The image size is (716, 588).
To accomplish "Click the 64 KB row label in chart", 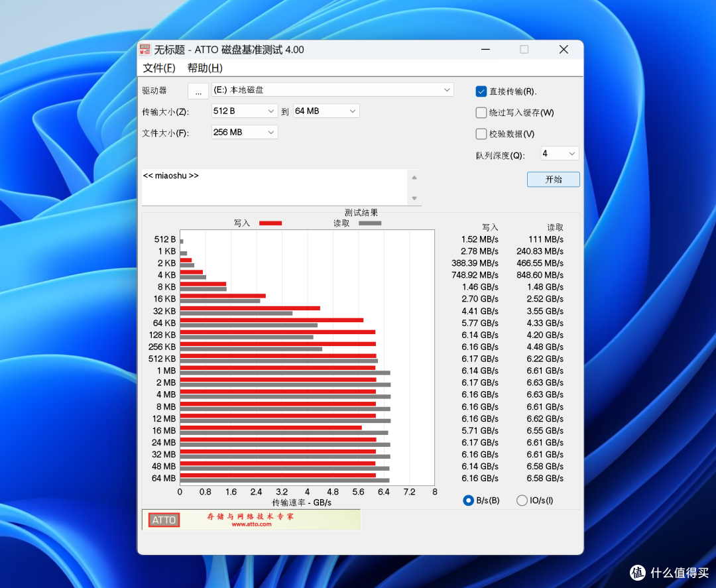I will [x=164, y=323].
